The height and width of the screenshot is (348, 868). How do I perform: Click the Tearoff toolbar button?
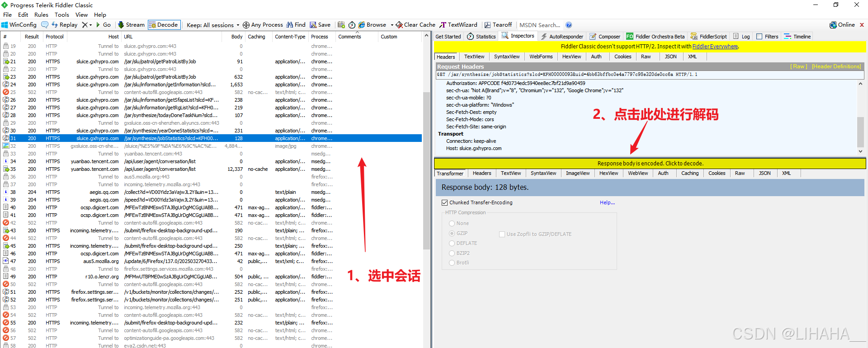498,25
